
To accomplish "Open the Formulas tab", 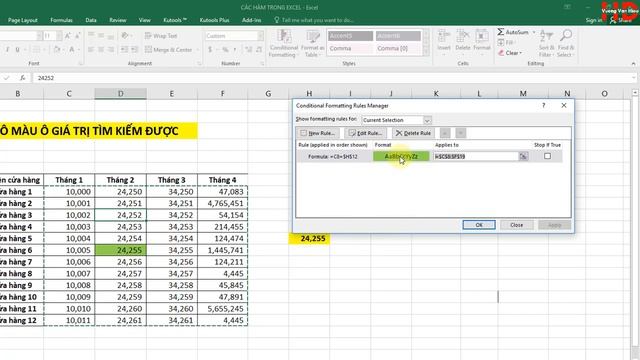I will [62, 20].
